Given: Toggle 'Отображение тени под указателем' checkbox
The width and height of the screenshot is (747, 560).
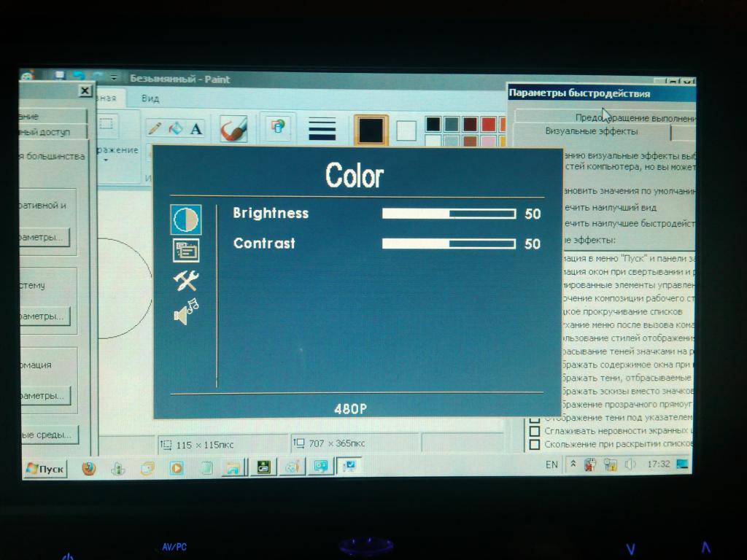Looking at the screenshot, I should (x=535, y=419).
